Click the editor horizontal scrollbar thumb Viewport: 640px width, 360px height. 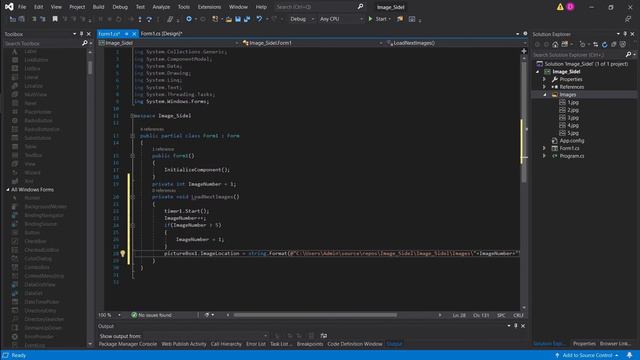click(x=315, y=315)
